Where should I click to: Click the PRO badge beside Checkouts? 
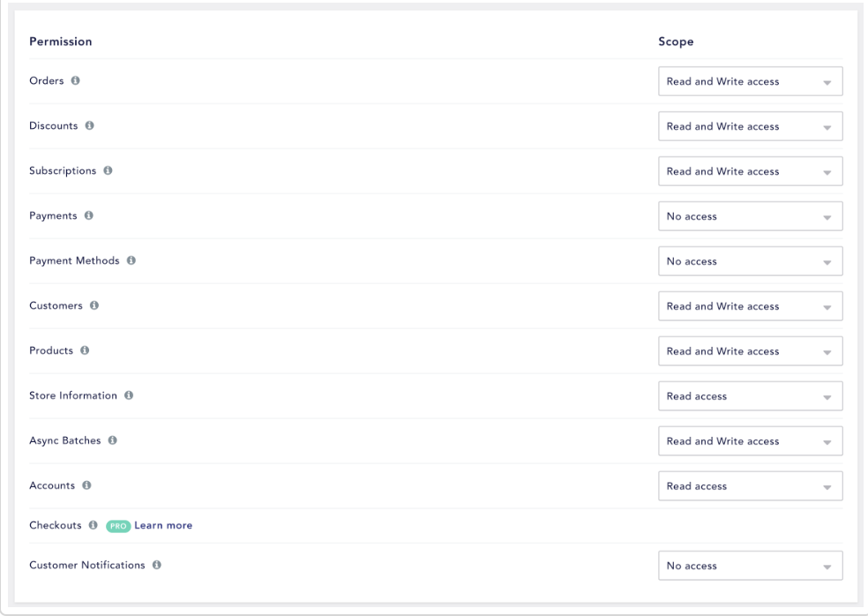tap(118, 526)
